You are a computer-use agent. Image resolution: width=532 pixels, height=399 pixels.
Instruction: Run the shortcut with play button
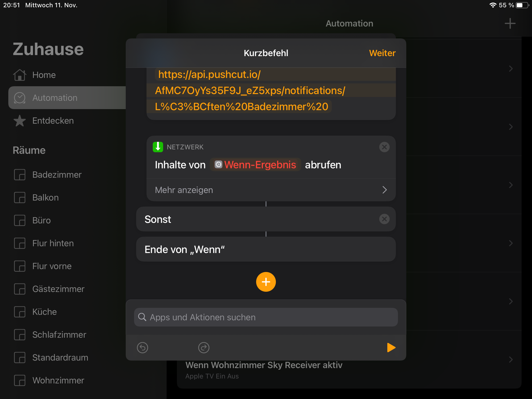click(x=391, y=348)
